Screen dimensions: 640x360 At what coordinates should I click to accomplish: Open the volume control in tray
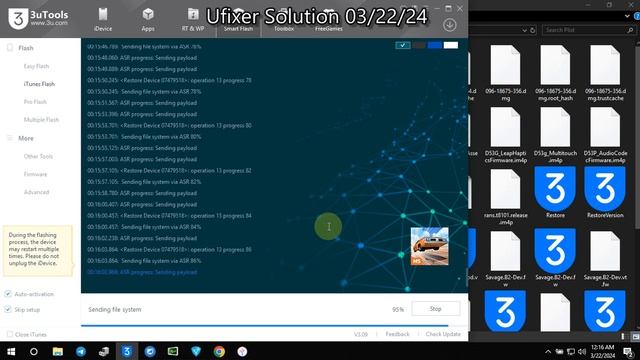click(x=582, y=351)
